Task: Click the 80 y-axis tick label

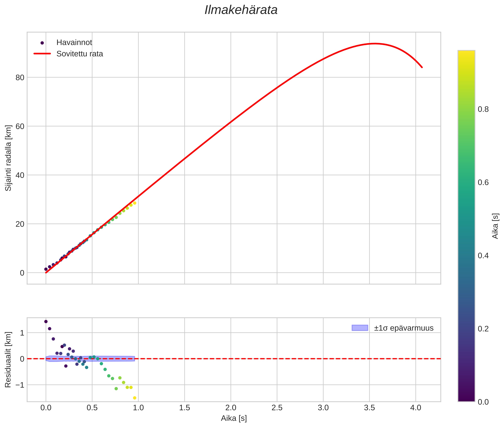Action: (x=20, y=77)
